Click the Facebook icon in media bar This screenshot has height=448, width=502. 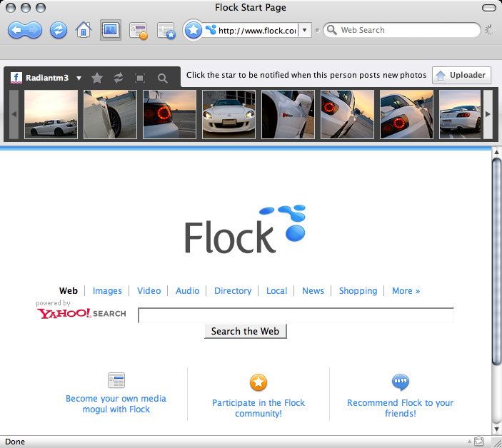pos(16,78)
